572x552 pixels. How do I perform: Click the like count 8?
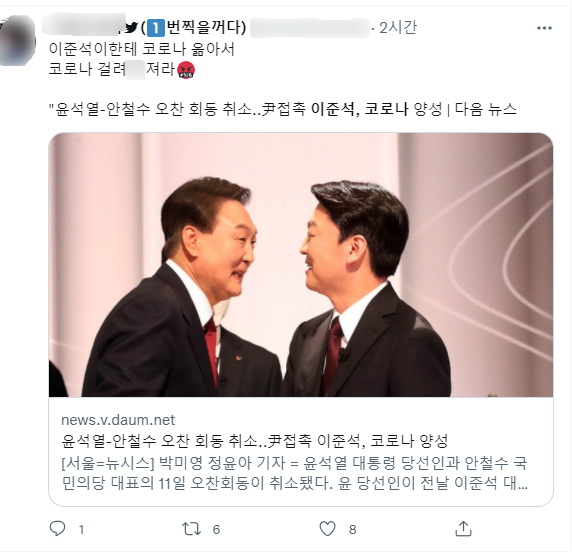click(352, 529)
